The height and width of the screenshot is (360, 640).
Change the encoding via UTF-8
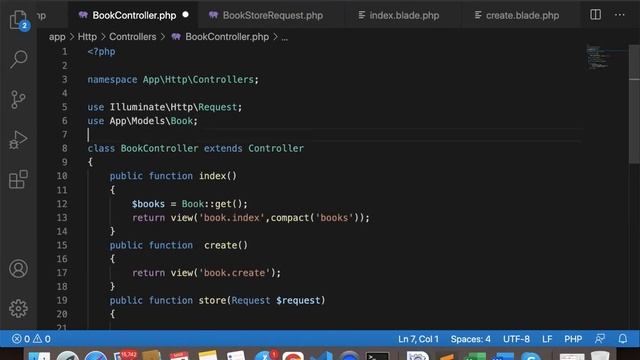click(516, 339)
